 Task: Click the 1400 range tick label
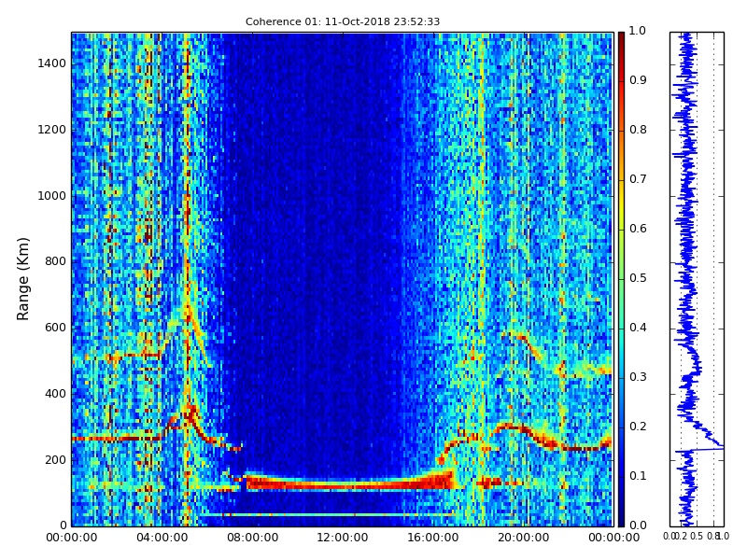[51, 63]
